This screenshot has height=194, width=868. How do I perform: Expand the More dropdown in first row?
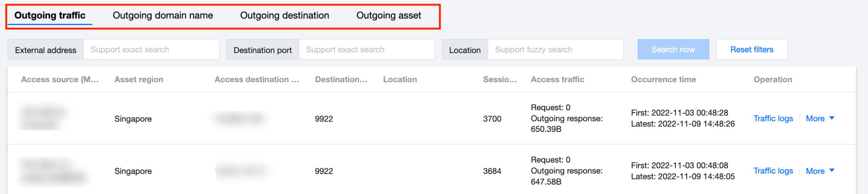[x=815, y=118]
